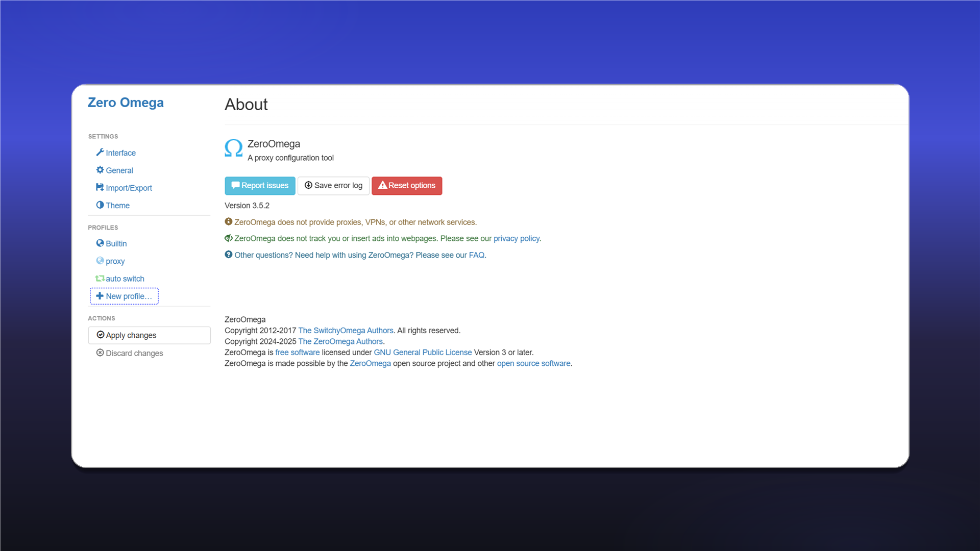The height and width of the screenshot is (551, 980).
Task: Click the info icon beside proxies notice
Action: click(229, 221)
